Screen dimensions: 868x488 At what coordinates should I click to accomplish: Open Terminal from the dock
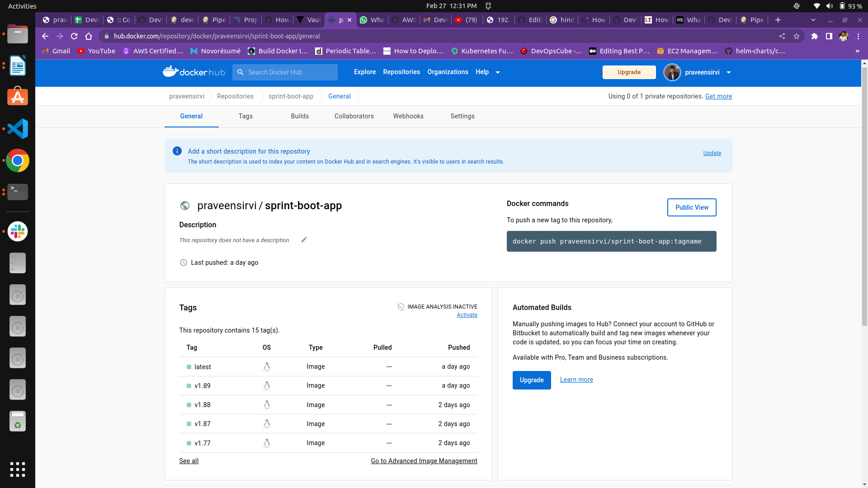tap(18, 192)
